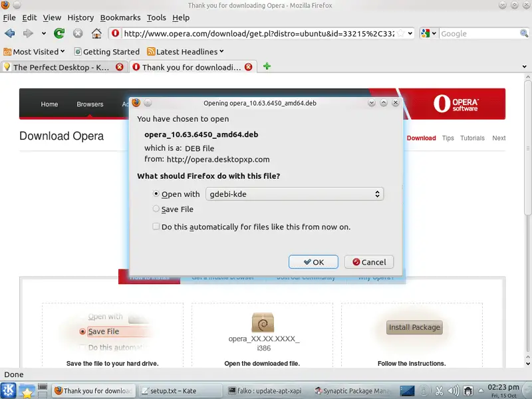Viewport: 532px width, 399px height.
Task: Click the folder-star favorites icon in the panel
Action: click(27, 391)
